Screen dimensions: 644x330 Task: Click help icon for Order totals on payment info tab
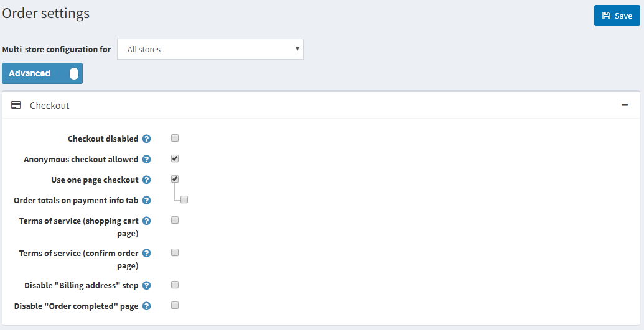(147, 201)
